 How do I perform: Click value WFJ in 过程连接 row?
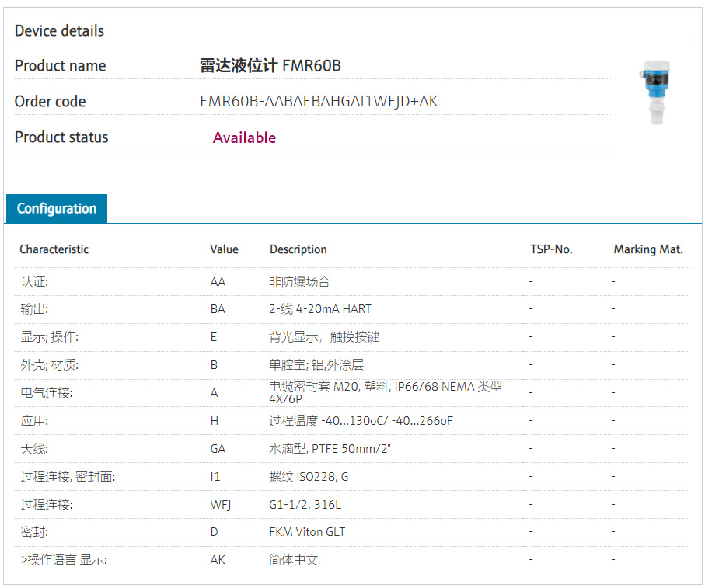point(221,505)
